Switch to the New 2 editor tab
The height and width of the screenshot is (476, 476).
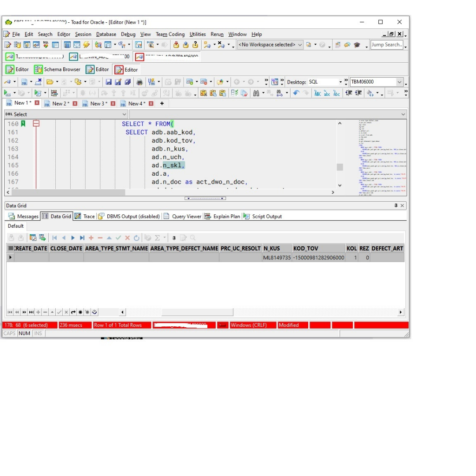click(x=60, y=104)
